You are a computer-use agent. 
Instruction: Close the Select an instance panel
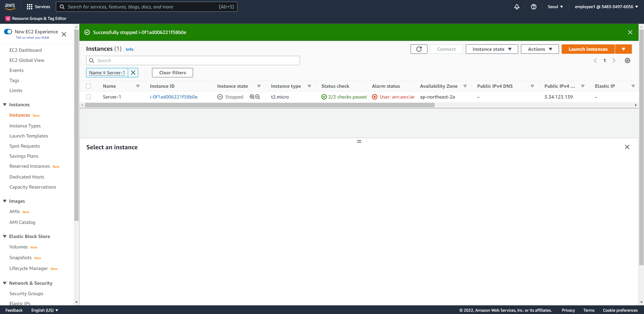tap(627, 147)
